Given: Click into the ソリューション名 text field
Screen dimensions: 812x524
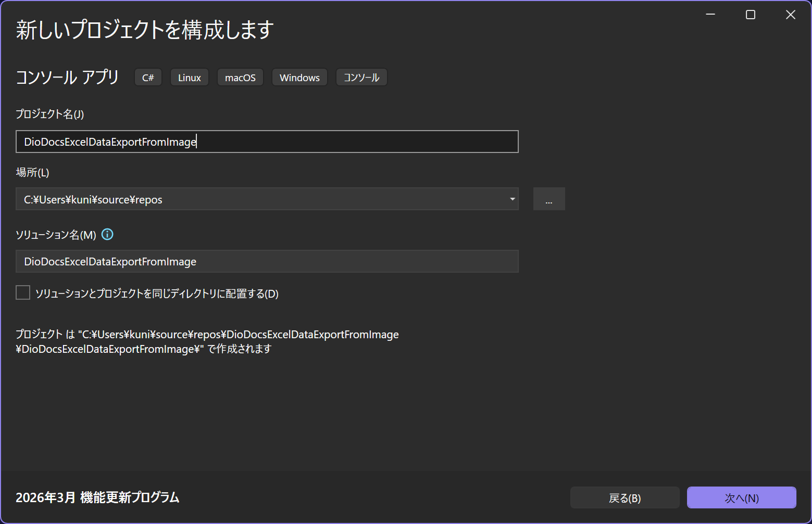Looking at the screenshot, I should 267,262.
